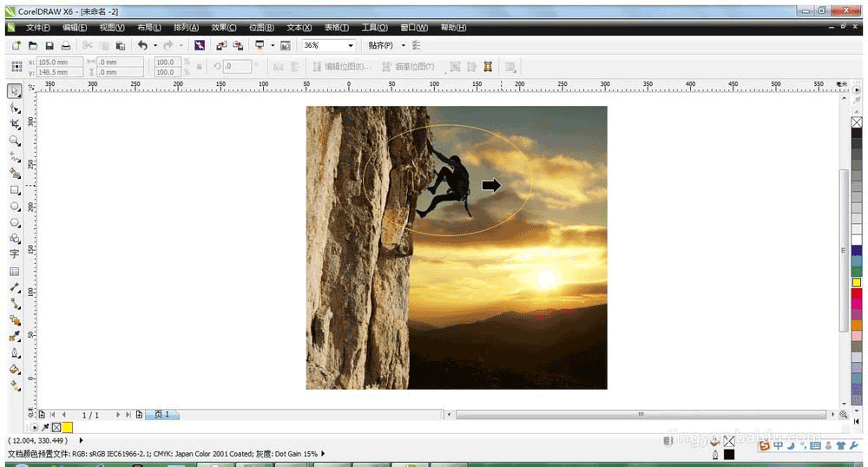868x467 pixels.
Task: Open the zoom level 36% dropdown
Action: 351,45
